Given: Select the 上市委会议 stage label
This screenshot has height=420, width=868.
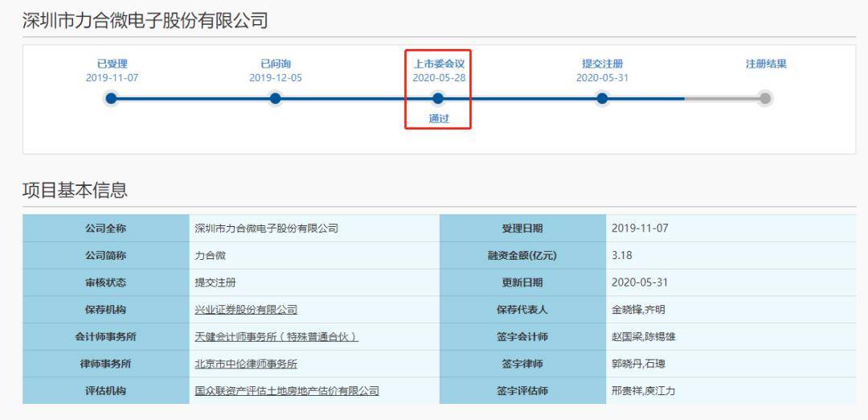Looking at the screenshot, I should [439, 64].
